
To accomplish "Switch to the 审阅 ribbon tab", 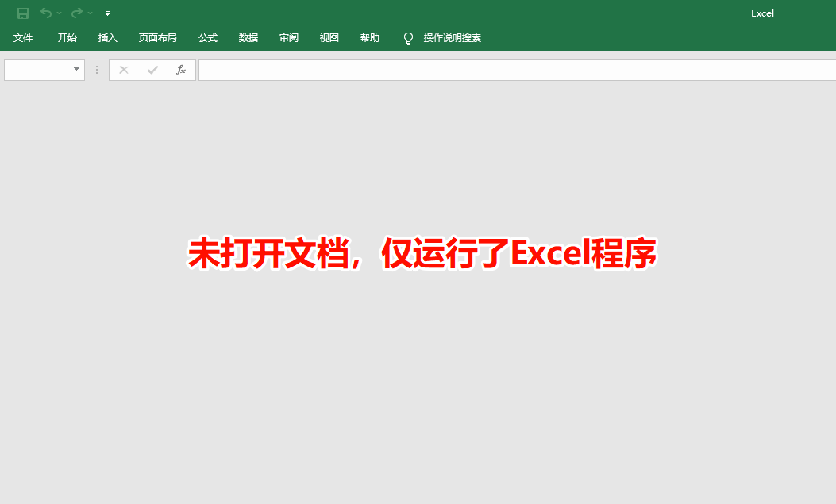I will click(x=289, y=38).
